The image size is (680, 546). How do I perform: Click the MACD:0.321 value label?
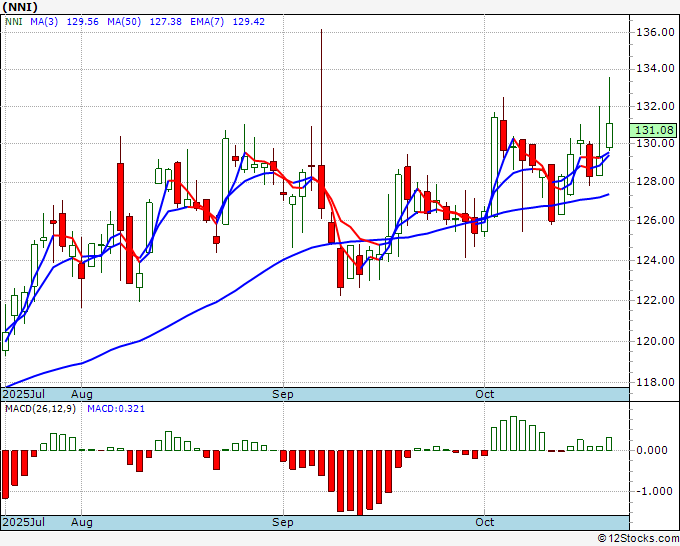point(116,409)
